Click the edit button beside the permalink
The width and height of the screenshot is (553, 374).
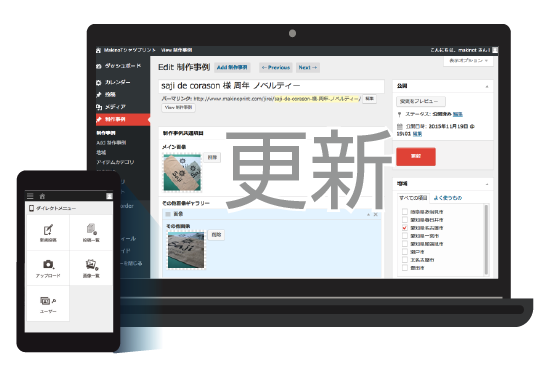click(370, 99)
